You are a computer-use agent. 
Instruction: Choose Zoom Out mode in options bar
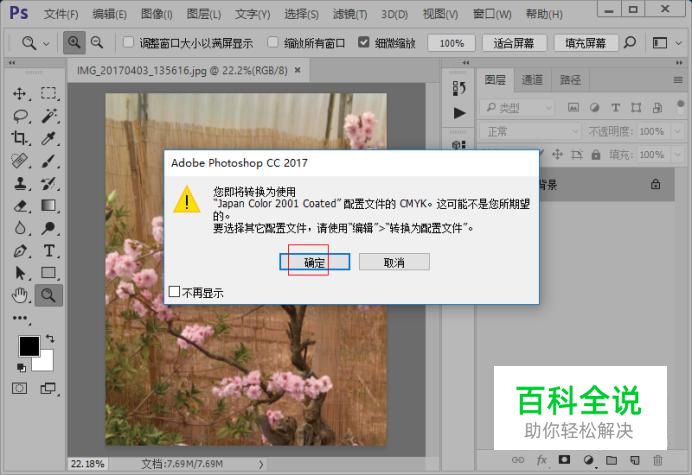click(x=97, y=43)
